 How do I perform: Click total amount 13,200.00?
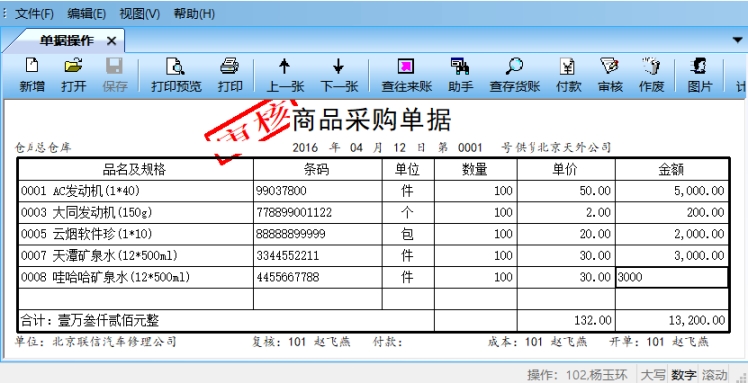(672, 320)
